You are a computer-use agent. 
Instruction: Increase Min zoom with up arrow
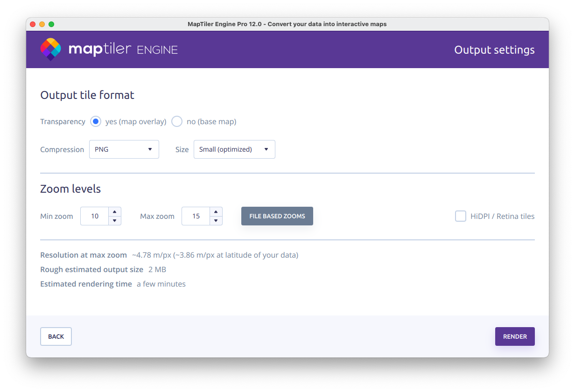coord(115,211)
